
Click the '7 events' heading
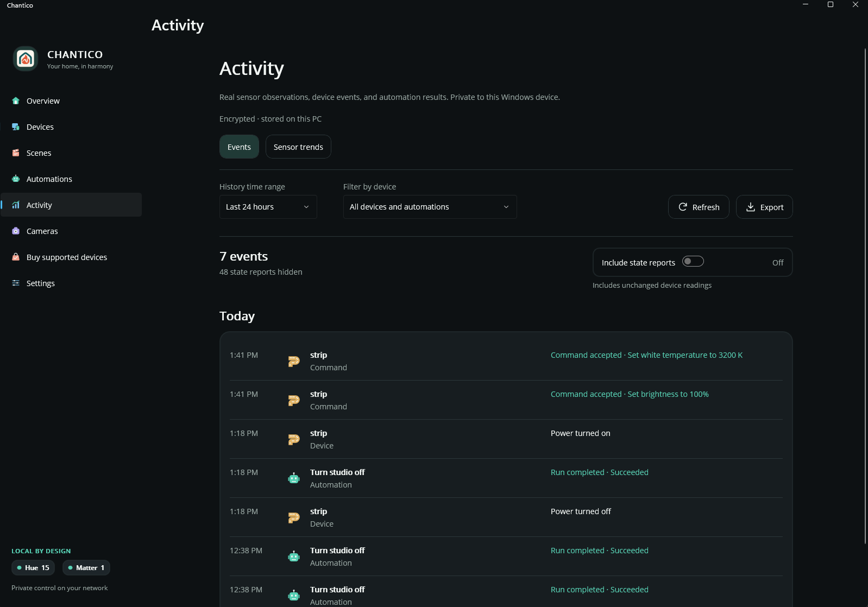(x=243, y=256)
